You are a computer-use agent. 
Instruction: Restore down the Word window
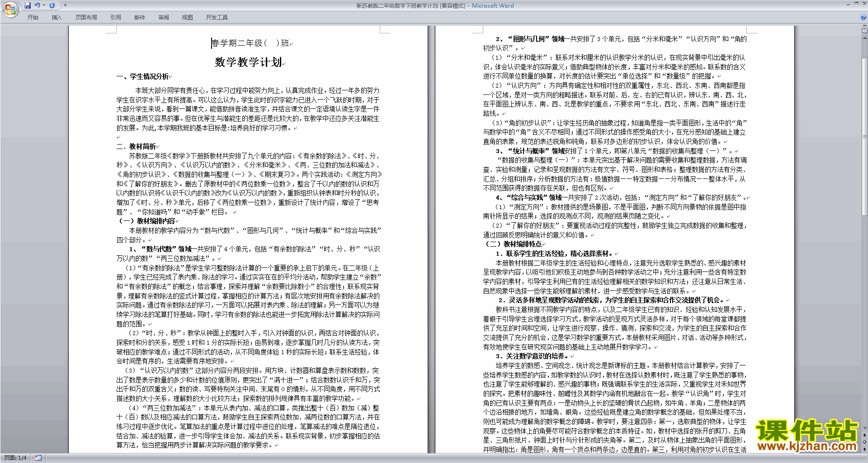click(x=856, y=4)
